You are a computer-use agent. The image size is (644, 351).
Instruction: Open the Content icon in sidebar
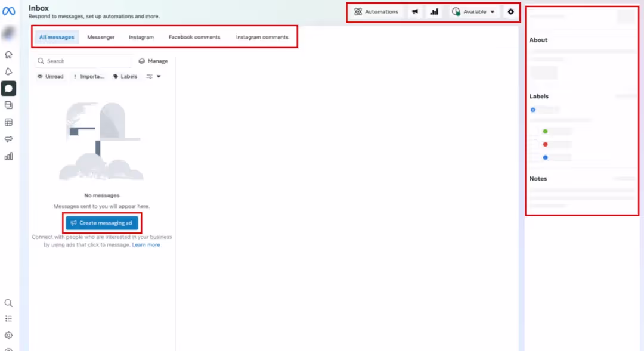(8, 105)
